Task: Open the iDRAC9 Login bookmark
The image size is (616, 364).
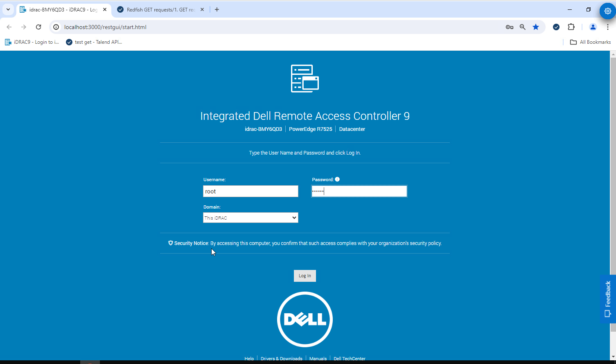Action: [x=32, y=42]
